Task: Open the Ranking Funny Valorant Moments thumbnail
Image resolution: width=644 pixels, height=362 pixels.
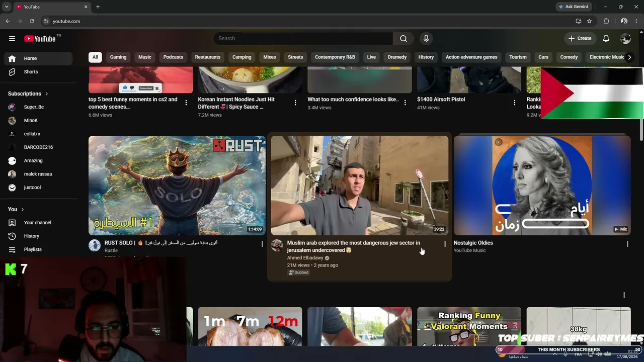Action: [x=469, y=326]
